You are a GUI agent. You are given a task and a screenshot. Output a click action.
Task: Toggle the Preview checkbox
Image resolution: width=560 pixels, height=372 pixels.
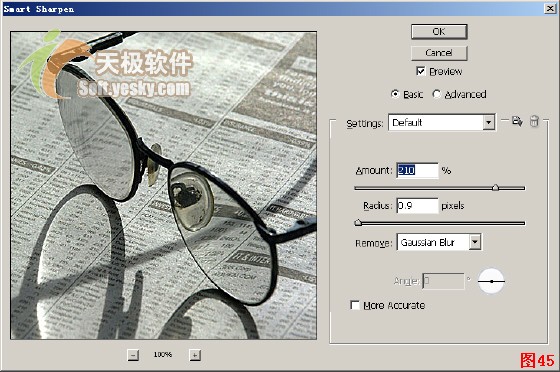pos(421,71)
